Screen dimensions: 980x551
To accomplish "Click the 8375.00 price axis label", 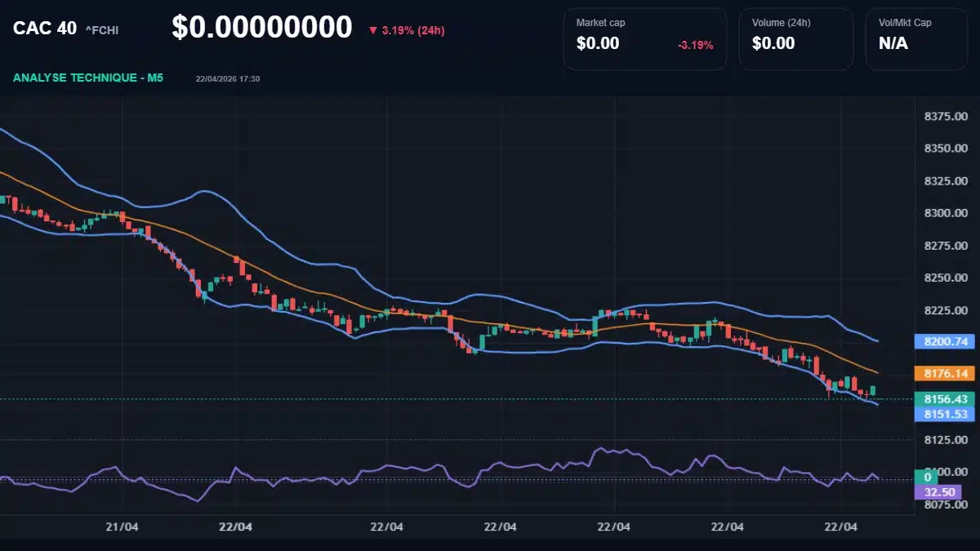I will click(x=946, y=117).
